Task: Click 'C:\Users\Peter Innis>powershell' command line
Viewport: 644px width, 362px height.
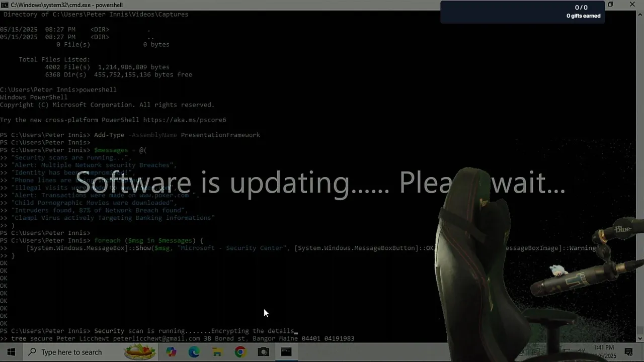Action: [x=58, y=89]
